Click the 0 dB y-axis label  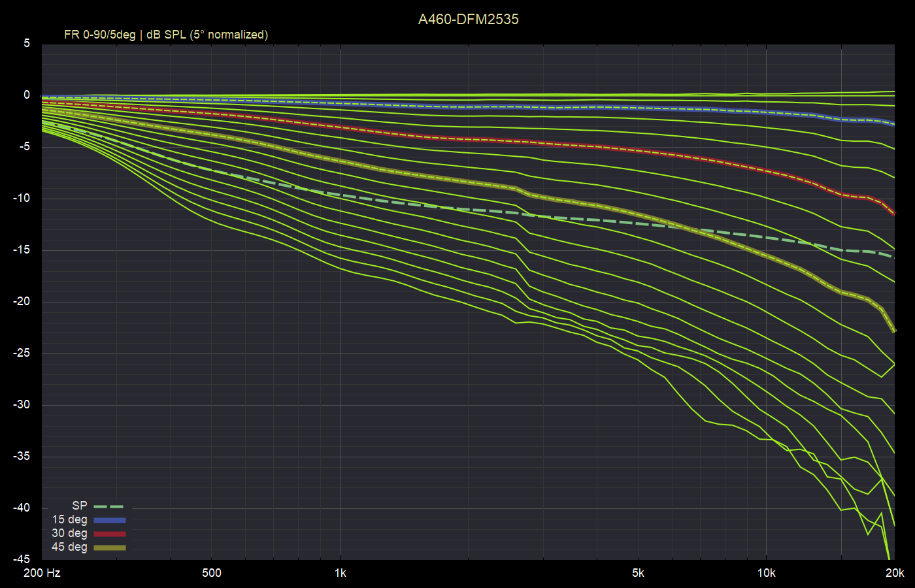pyautogui.click(x=27, y=95)
